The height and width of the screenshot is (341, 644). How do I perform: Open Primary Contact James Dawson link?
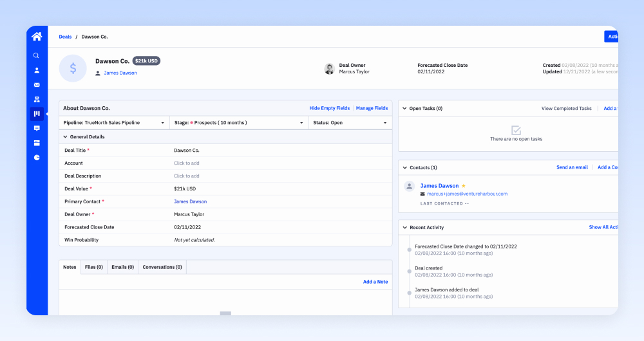[190, 201]
